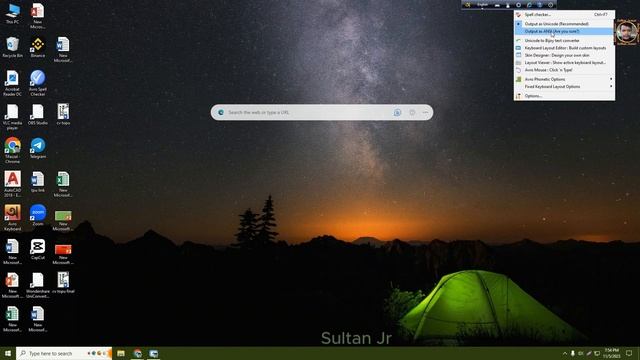Click the Copilot icon in desktop search bar
Image resolution: width=640 pixels, height=360 pixels.
pos(397,112)
